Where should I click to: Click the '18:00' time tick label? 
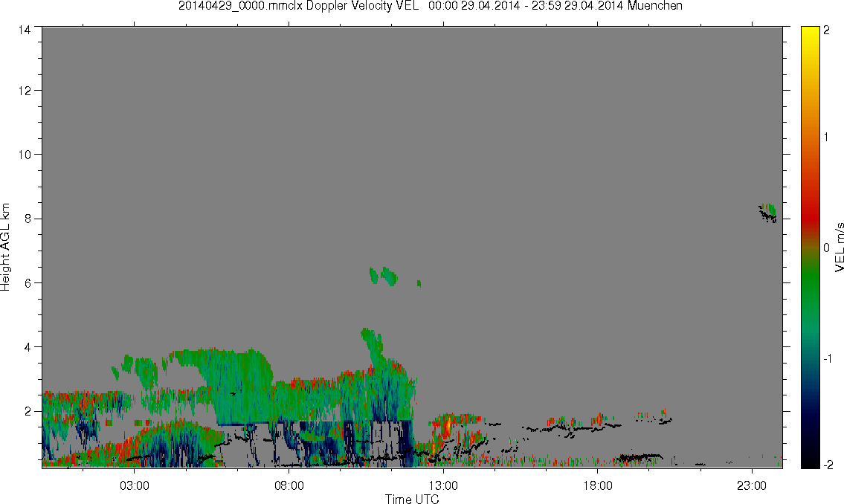point(597,485)
